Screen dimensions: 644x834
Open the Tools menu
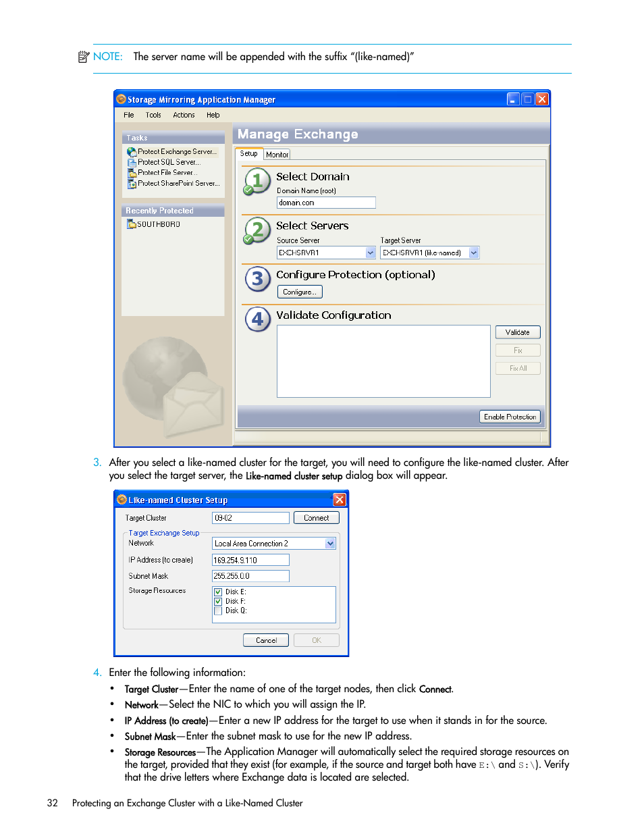pyautogui.click(x=153, y=115)
